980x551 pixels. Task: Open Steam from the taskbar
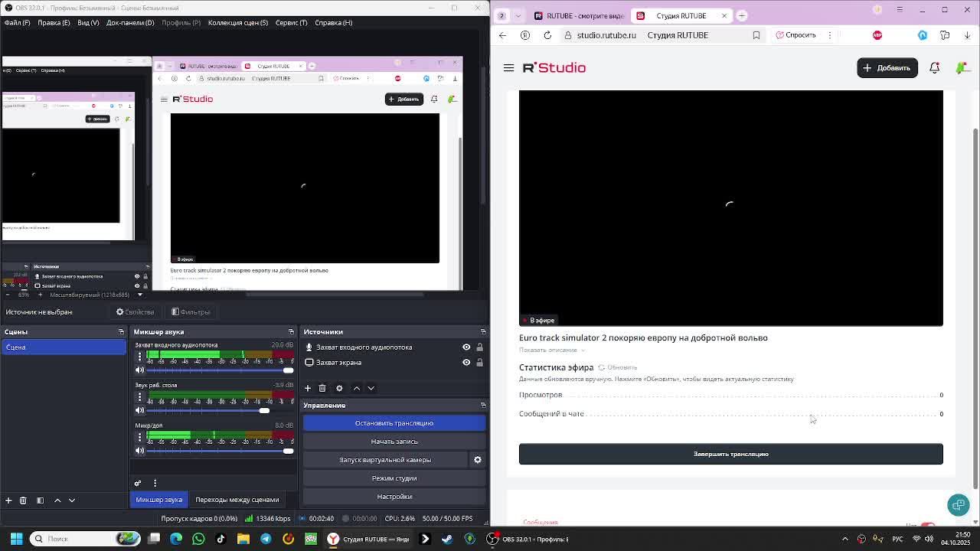[447, 539]
